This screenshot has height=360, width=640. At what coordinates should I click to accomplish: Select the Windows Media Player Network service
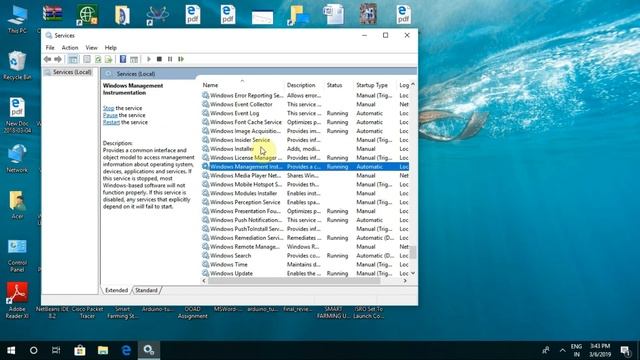305,176
